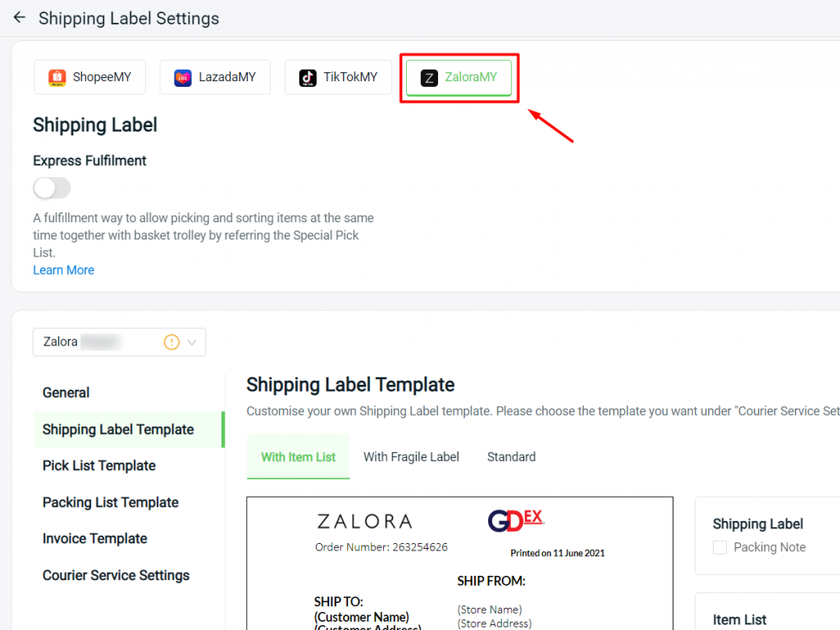Click the back arrow icon
The width and height of the screenshot is (840, 630).
[x=20, y=18]
